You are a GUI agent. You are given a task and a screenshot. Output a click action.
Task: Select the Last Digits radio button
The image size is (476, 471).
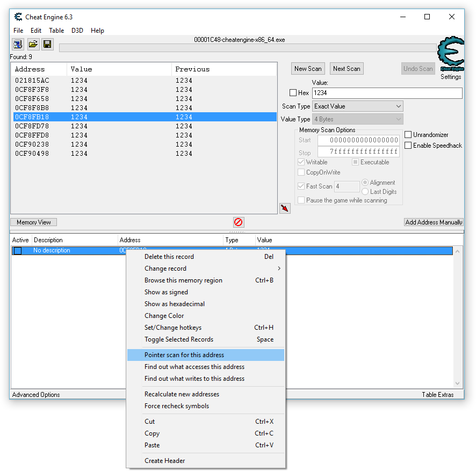pyautogui.click(x=365, y=192)
